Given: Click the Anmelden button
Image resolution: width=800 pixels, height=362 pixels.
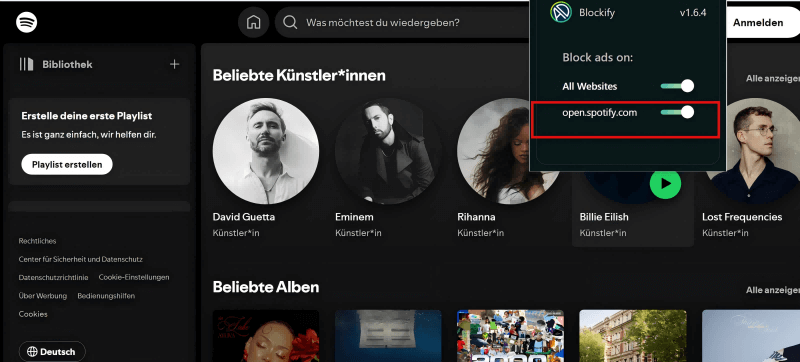Looking at the screenshot, I should click(x=758, y=22).
